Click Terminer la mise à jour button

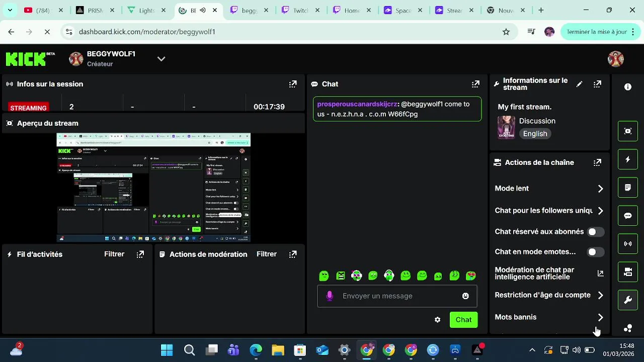click(x=600, y=32)
